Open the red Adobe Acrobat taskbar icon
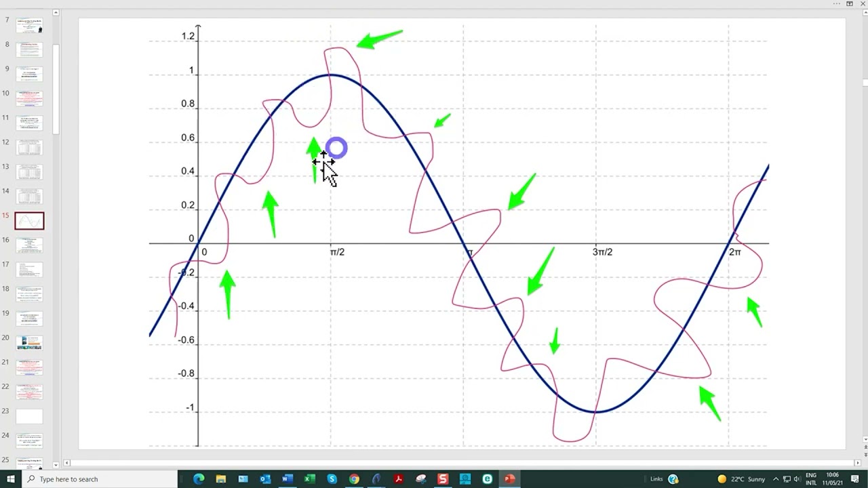Viewport: 868px width, 488px height. click(x=398, y=479)
